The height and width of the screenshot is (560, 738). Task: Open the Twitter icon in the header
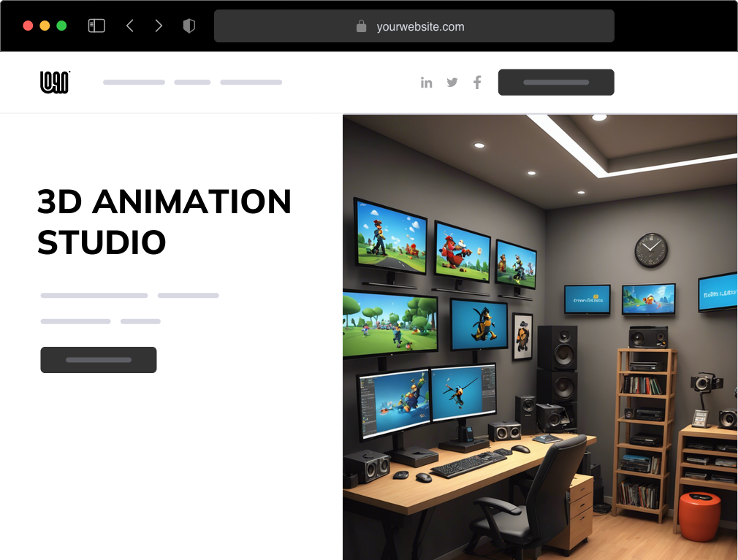pos(452,83)
